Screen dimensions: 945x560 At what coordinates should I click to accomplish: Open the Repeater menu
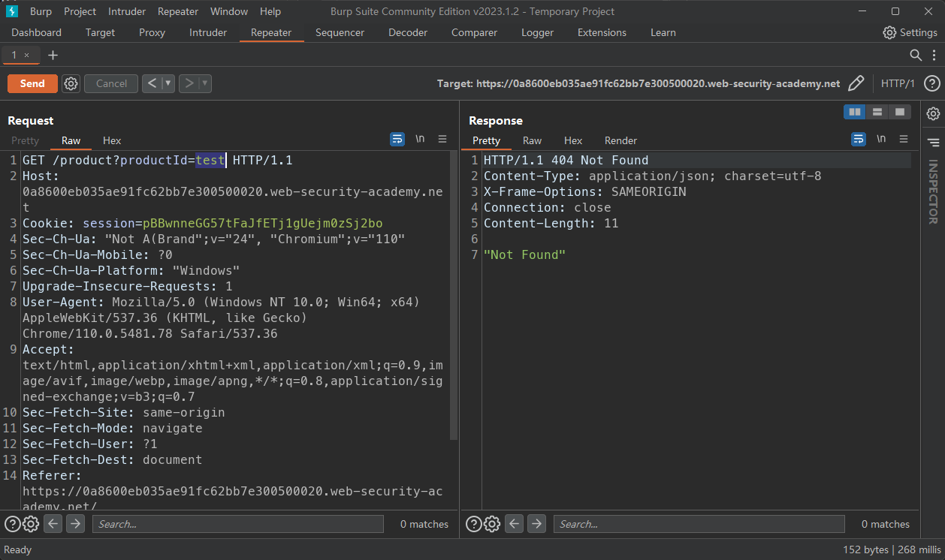click(x=178, y=11)
